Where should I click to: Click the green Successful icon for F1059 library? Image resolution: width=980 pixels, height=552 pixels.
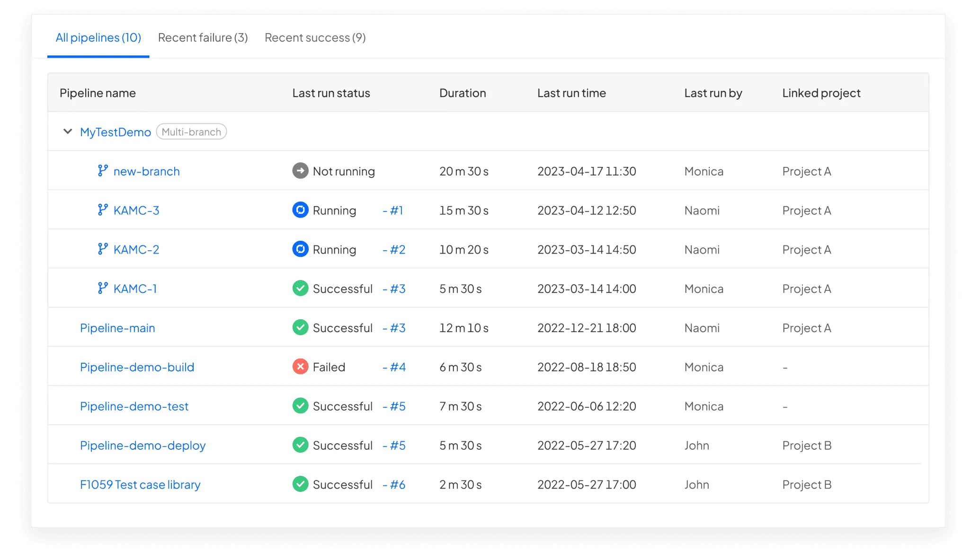coord(300,484)
